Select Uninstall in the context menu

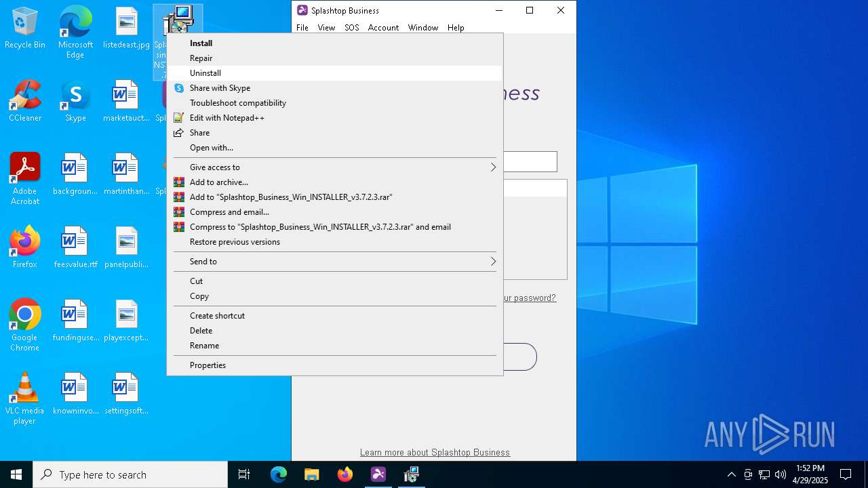point(334,73)
